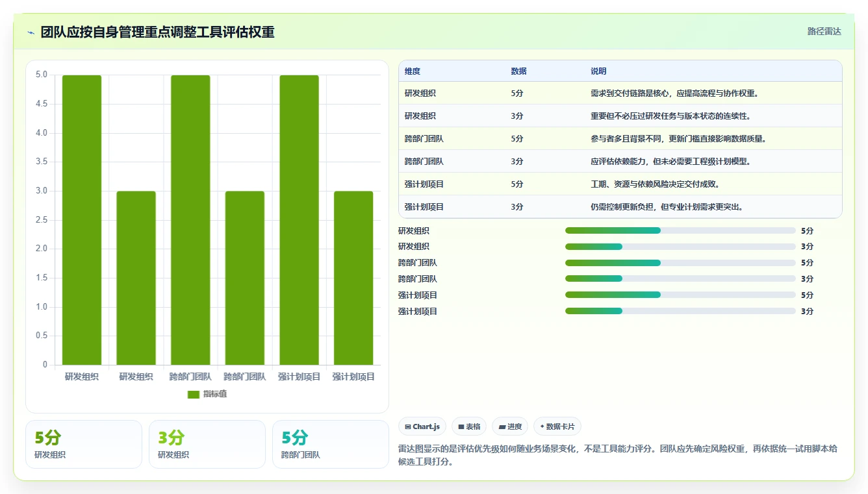This screenshot has width=868, height=494.
Task: Open the 5分 研发组织 data card
Action: tap(84, 444)
